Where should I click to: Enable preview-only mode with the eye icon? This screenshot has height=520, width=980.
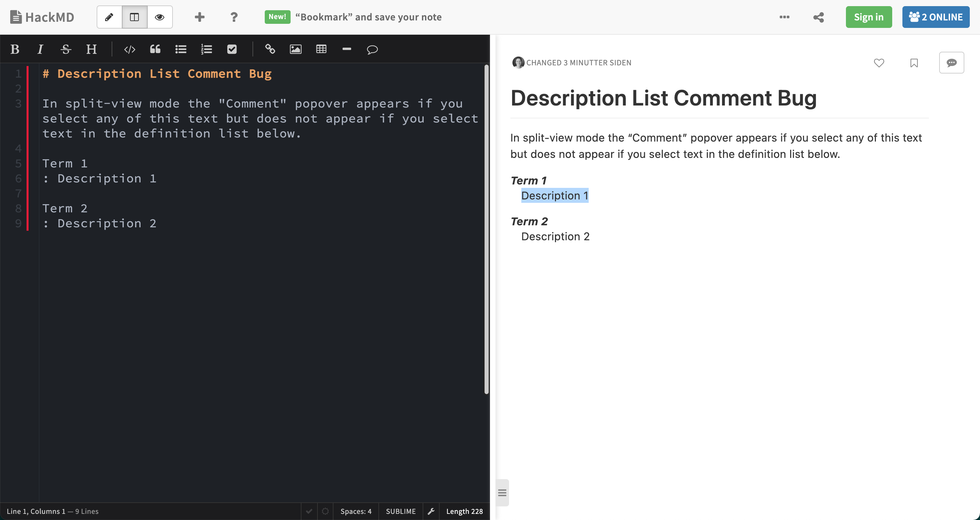point(159,17)
